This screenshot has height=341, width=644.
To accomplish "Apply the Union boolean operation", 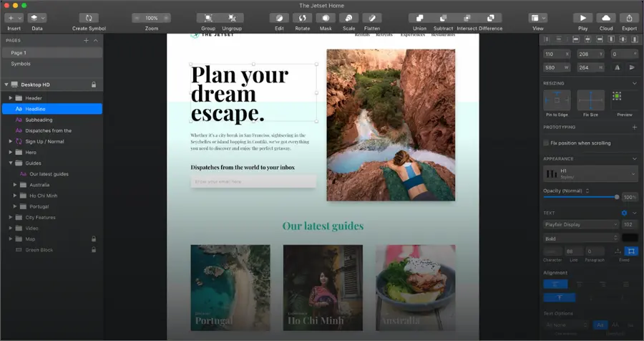I will pyautogui.click(x=420, y=18).
